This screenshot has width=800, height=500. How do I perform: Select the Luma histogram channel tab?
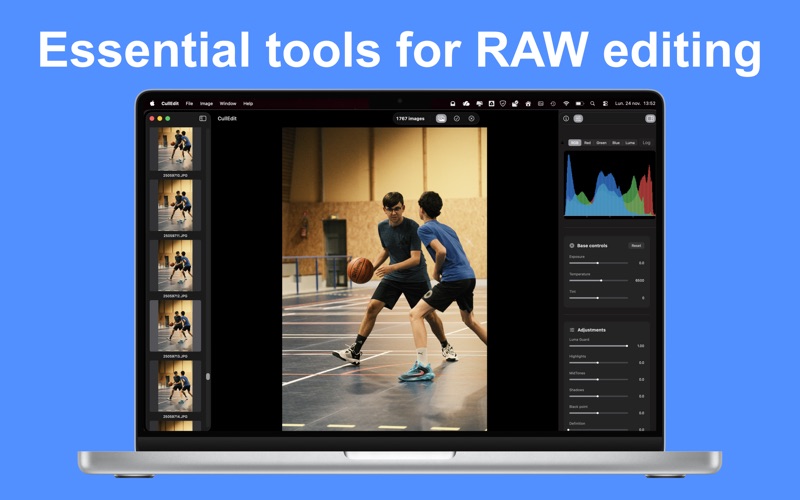[x=630, y=143]
